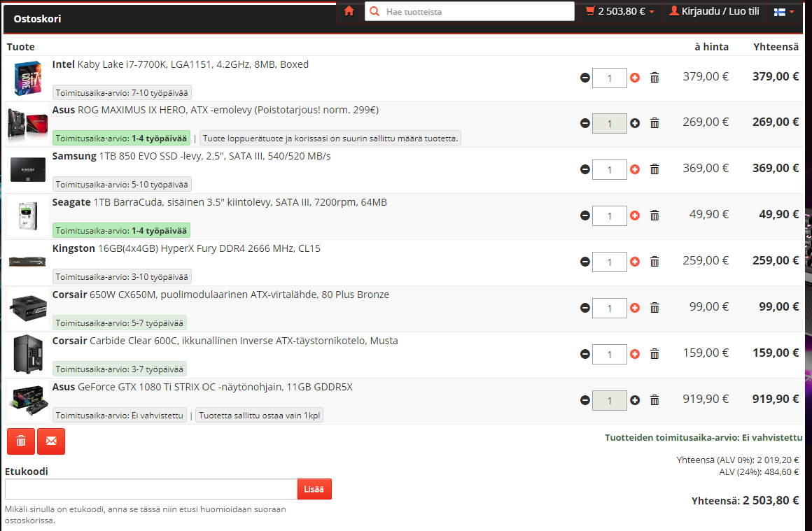Click the Asus ROG motherboard thumbnail
The image size is (812, 531).
pyautogui.click(x=28, y=125)
